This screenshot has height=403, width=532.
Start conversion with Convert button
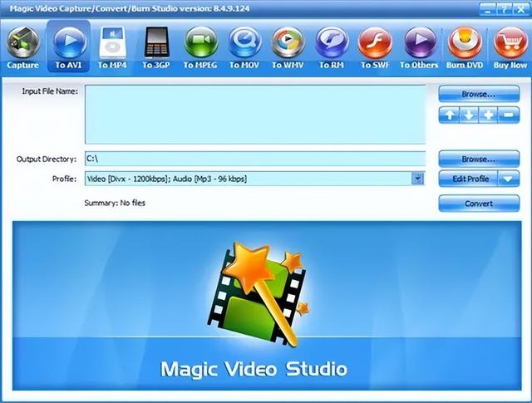pyautogui.click(x=479, y=204)
